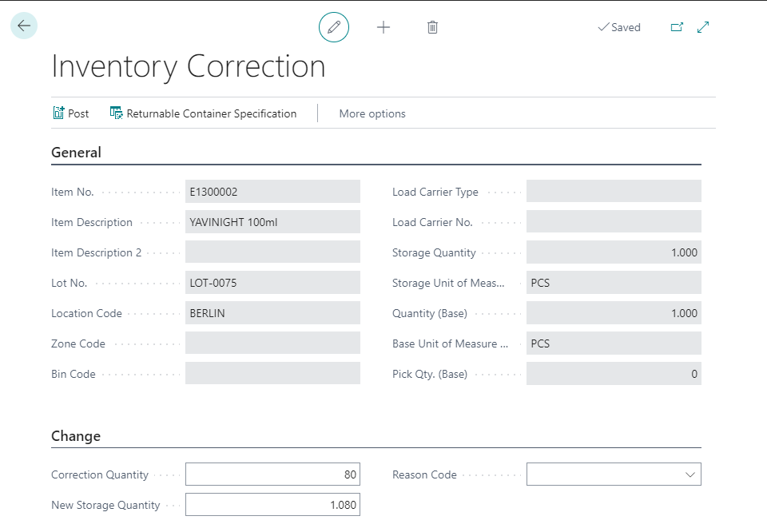Click the Lot No. label

[69, 283]
